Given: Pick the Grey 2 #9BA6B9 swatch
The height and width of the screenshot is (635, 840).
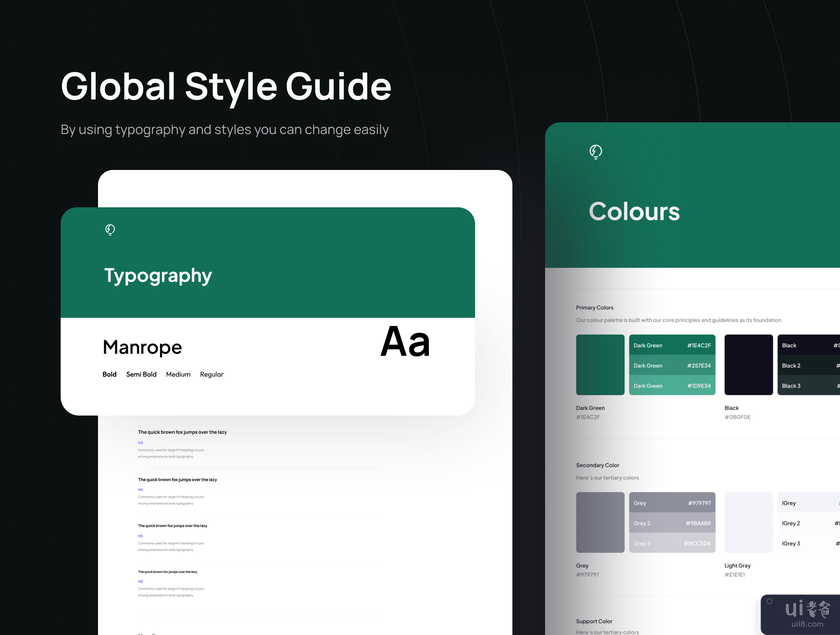Looking at the screenshot, I should coord(672,523).
